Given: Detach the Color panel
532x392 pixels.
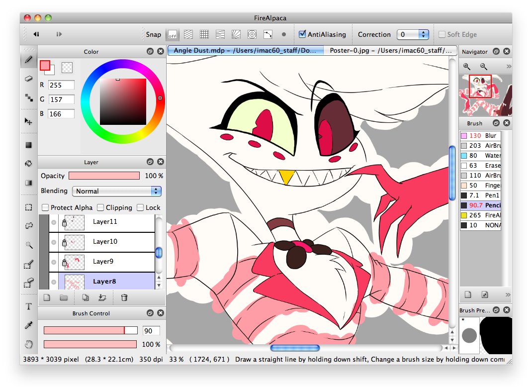Looking at the screenshot, I should point(150,51).
